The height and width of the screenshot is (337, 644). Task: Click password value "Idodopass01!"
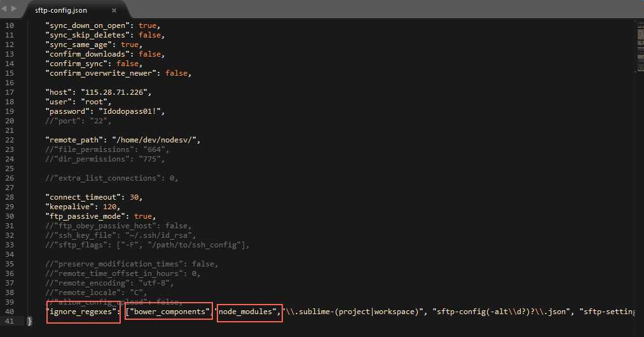pos(130,111)
